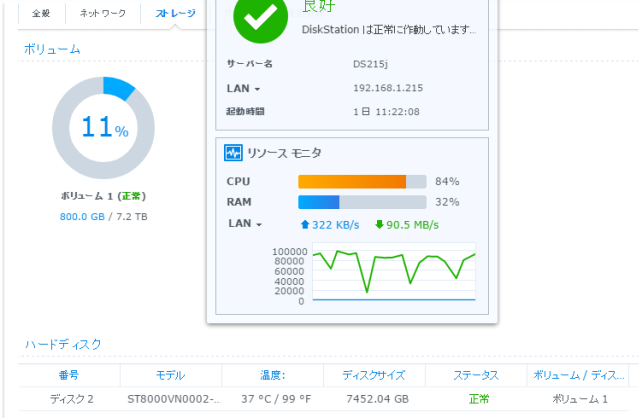642x418 pixels.
Task: Click the green download arrow icon
Action: (x=379, y=224)
